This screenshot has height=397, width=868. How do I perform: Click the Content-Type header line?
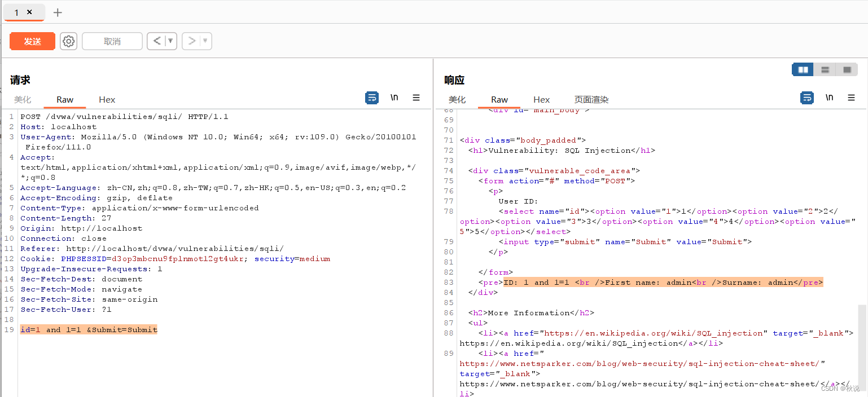139,208
